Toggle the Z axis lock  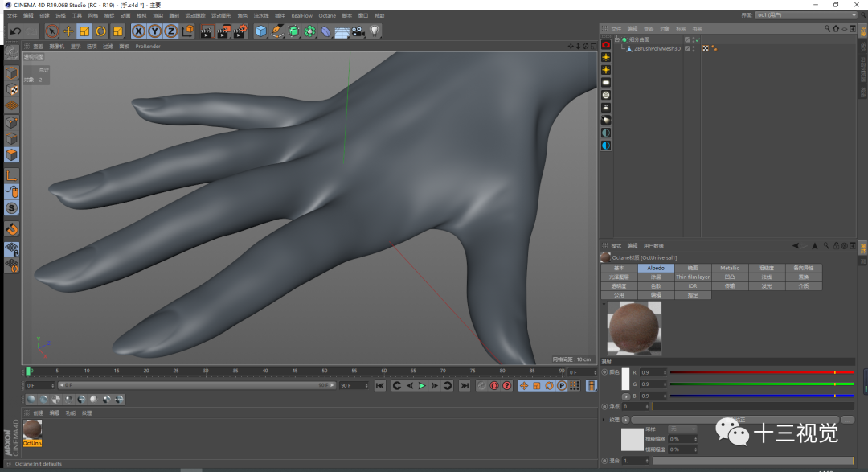pyautogui.click(x=170, y=31)
